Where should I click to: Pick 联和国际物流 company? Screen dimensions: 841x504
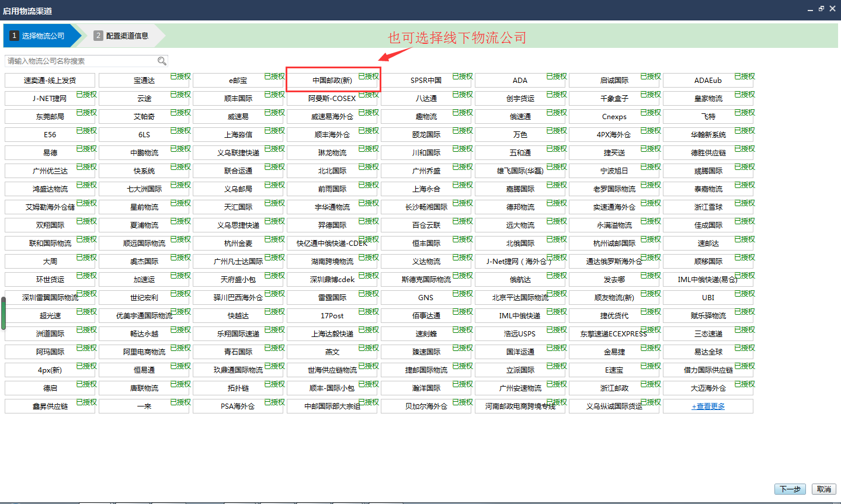coord(50,244)
